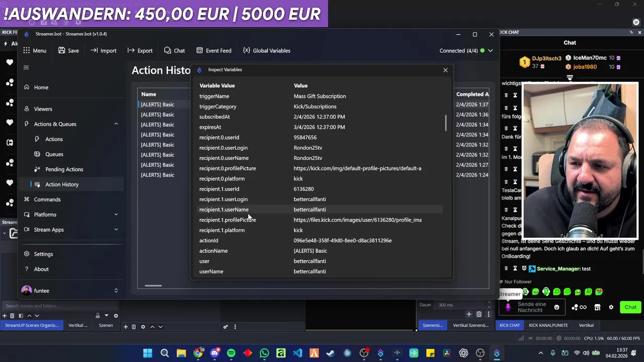
Task: Click DJp3itsch3 in the gift leaderboard
Action: pyautogui.click(x=546, y=58)
